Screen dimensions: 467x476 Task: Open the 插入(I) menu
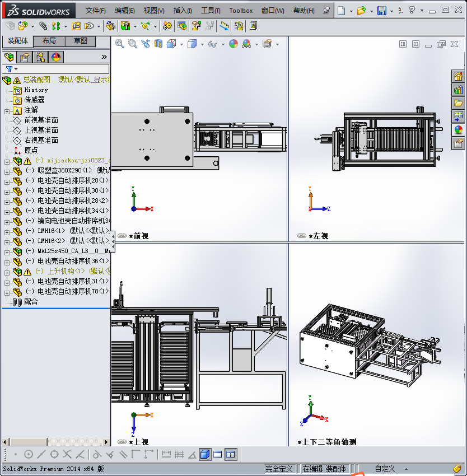click(x=183, y=11)
